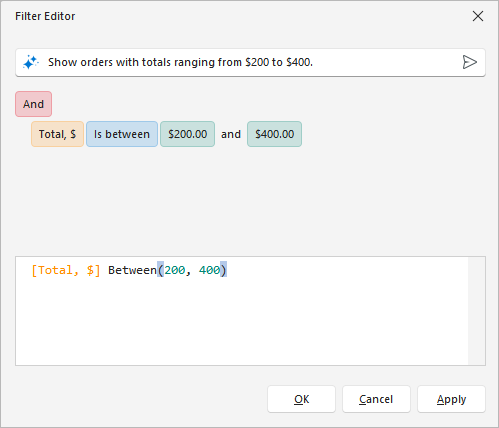Image resolution: width=499 pixels, height=428 pixels.
Task: Cancel the filter changes
Action: pyautogui.click(x=376, y=399)
